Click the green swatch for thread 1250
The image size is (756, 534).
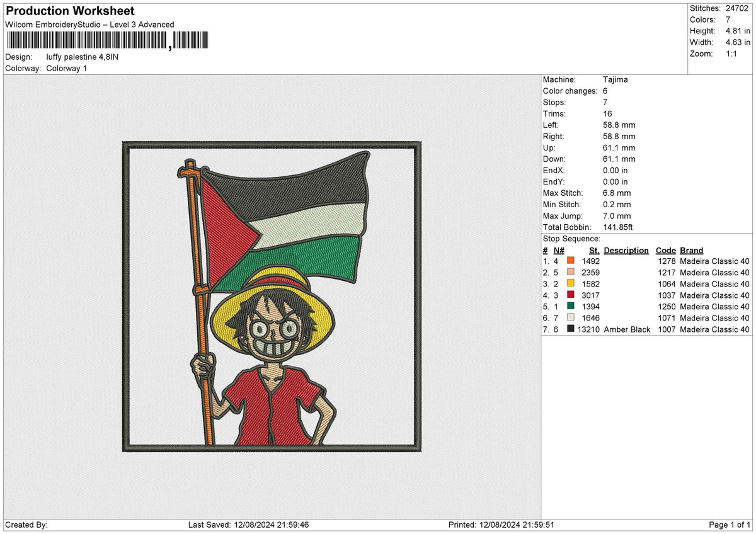571,307
